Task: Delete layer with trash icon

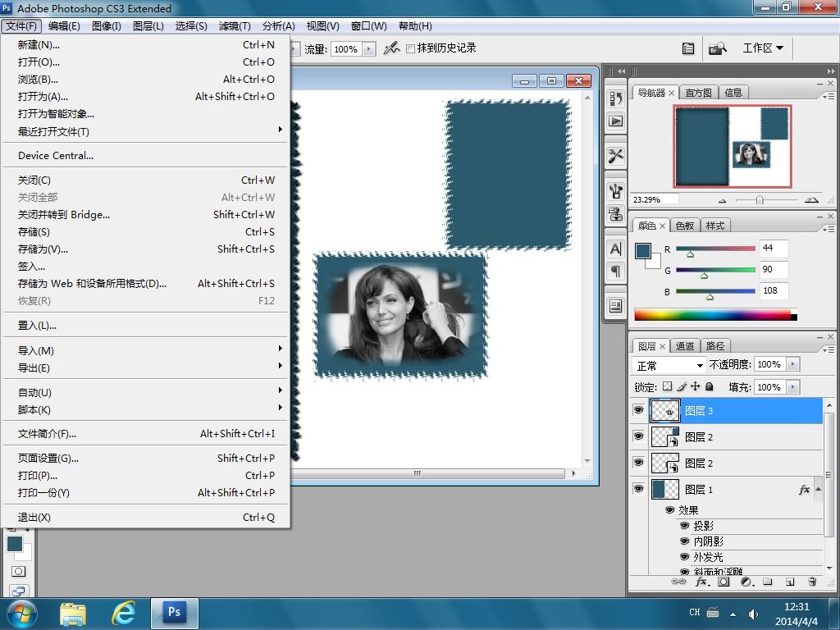Action: tap(812, 582)
